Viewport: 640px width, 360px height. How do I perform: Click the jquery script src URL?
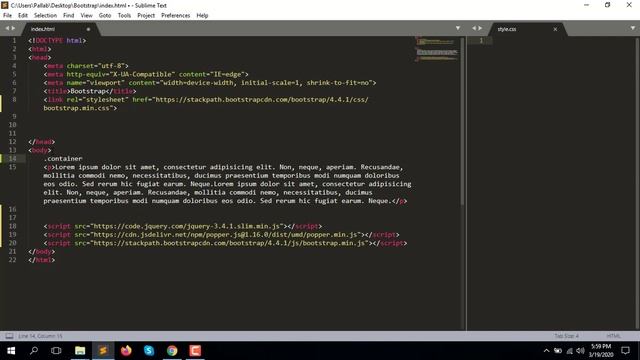[x=187, y=226]
